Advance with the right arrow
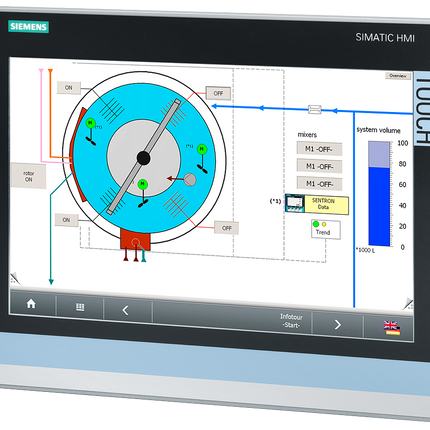This screenshot has height=430, width=430. pyautogui.click(x=337, y=324)
